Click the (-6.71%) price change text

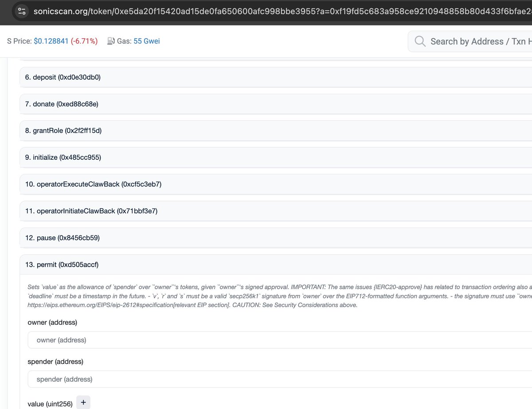click(84, 41)
